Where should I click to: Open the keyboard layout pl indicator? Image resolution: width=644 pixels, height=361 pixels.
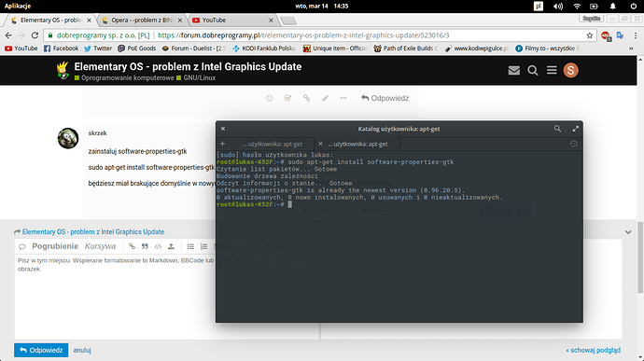[538, 7]
